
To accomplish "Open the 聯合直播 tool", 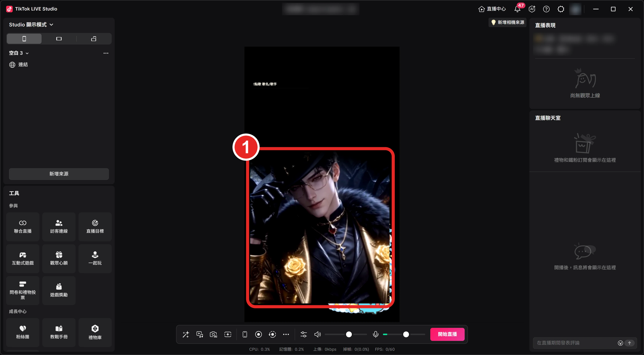I will [x=23, y=227].
